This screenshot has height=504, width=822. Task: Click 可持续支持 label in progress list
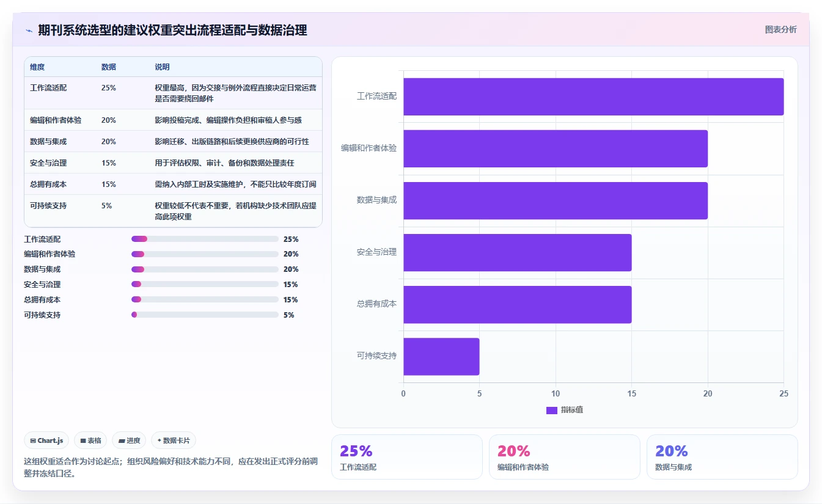point(42,315)
